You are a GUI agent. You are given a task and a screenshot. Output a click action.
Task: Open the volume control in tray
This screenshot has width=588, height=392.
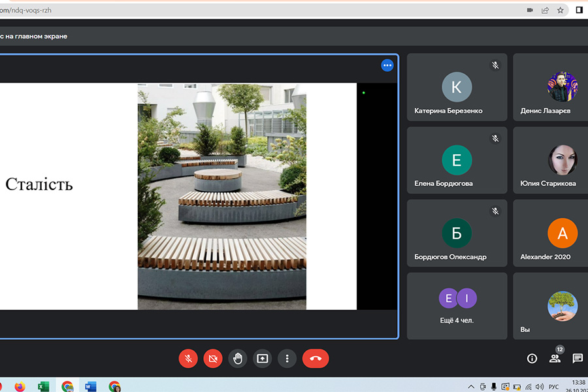(540, 387)
